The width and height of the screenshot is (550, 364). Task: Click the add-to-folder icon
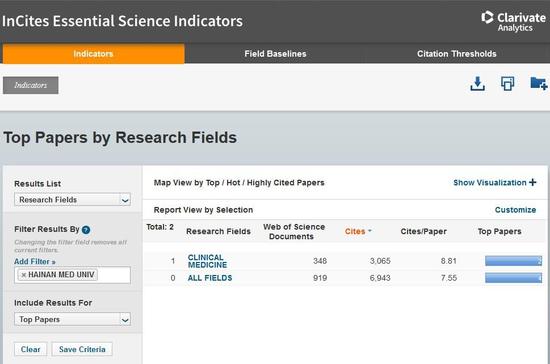point(539,83)
